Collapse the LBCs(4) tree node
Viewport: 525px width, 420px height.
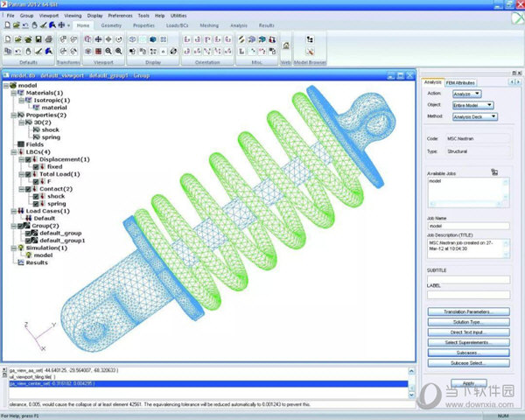click(13, 152)
